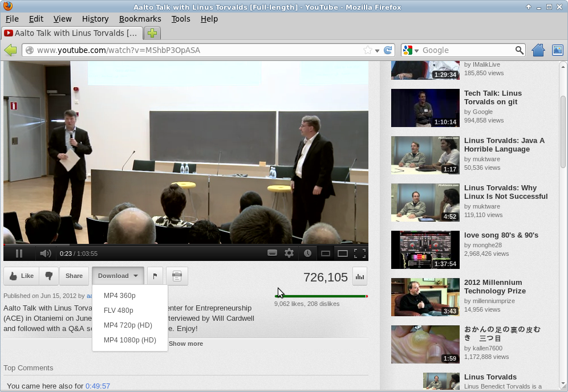Go to the home page
The width and height of the screenshot is (568, 392).
538,50
